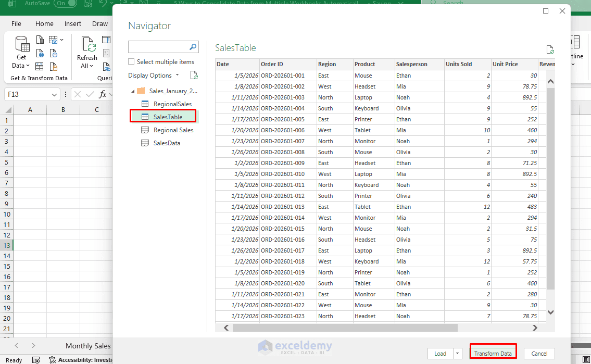Click the formula bar enter checkmark icon
Screen dimensions: 591x364
pyautogui.click(x=90, y=94)
